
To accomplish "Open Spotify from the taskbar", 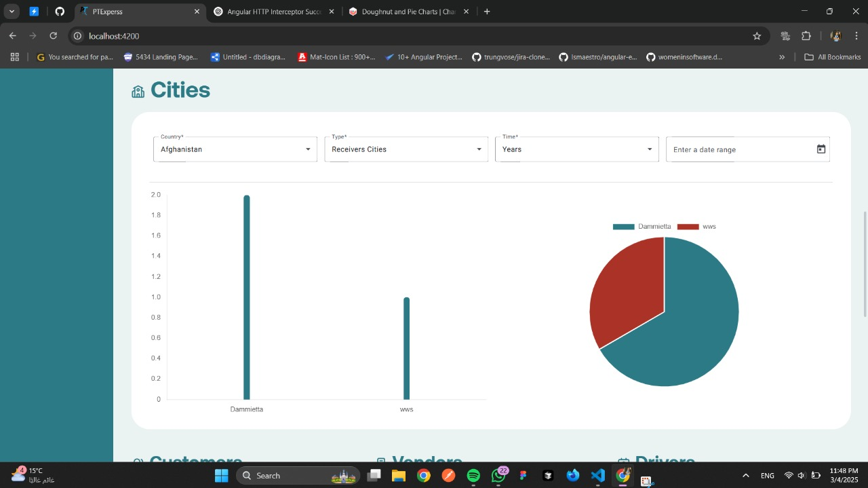I will click(473, 476).
